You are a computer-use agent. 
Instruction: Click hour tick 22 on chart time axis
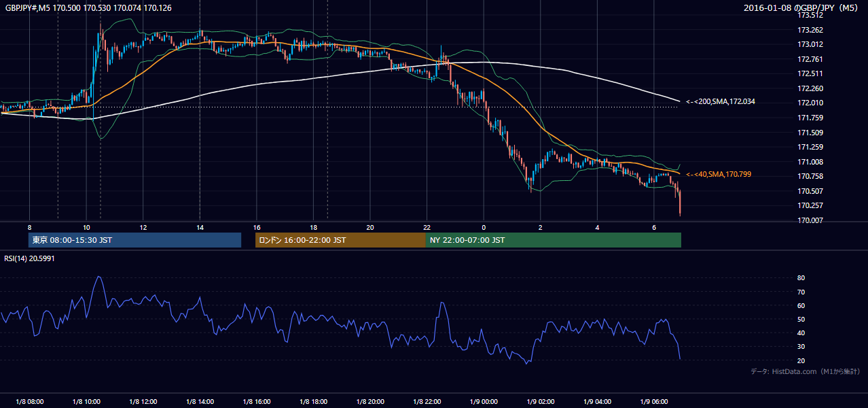coord(427,227)
